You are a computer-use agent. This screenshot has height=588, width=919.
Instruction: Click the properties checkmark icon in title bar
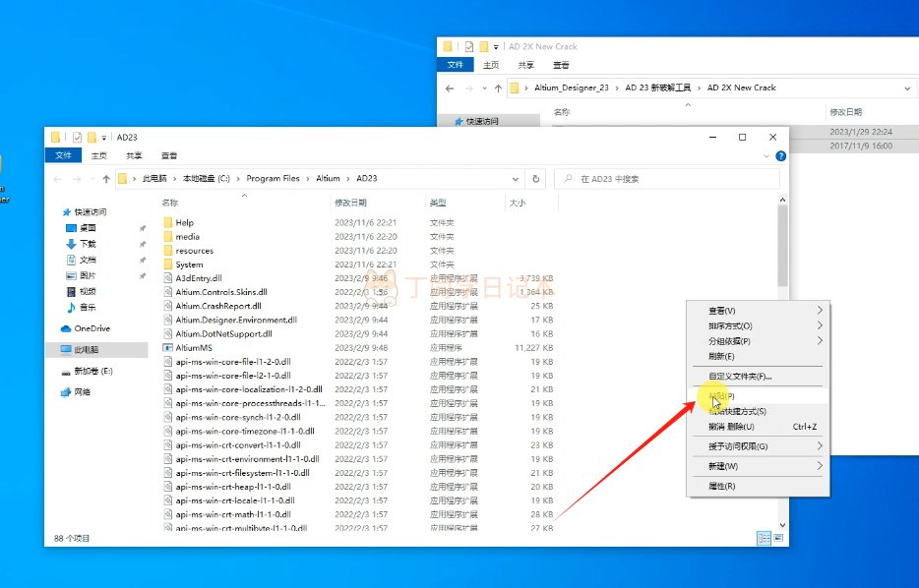[77, 137]
